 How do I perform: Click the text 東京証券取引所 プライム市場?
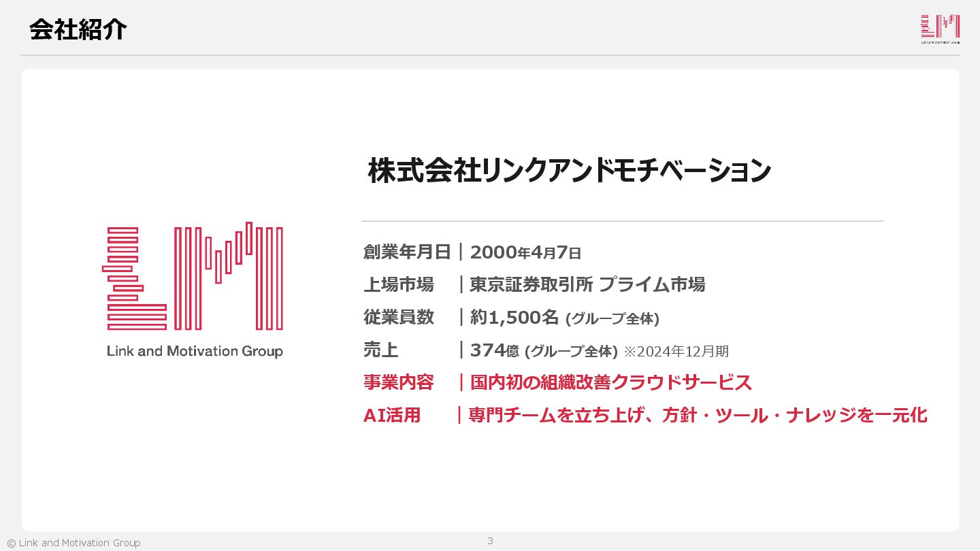coord(587,284)
